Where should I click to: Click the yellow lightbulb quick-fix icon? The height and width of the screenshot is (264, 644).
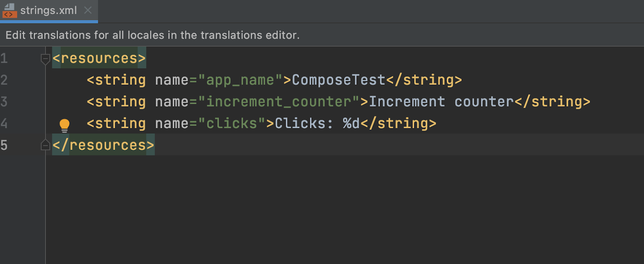[x=64, y=125]
